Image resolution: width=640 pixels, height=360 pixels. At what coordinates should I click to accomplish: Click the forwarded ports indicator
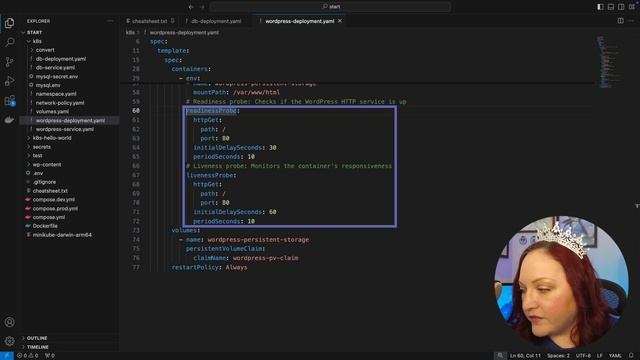pyautogui.click(x=50, y=356)
